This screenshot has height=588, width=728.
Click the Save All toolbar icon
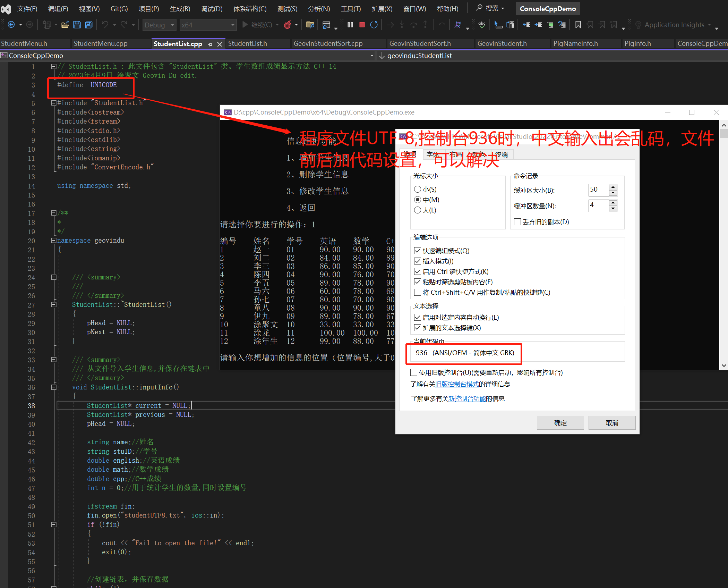(x=89, y=25)
